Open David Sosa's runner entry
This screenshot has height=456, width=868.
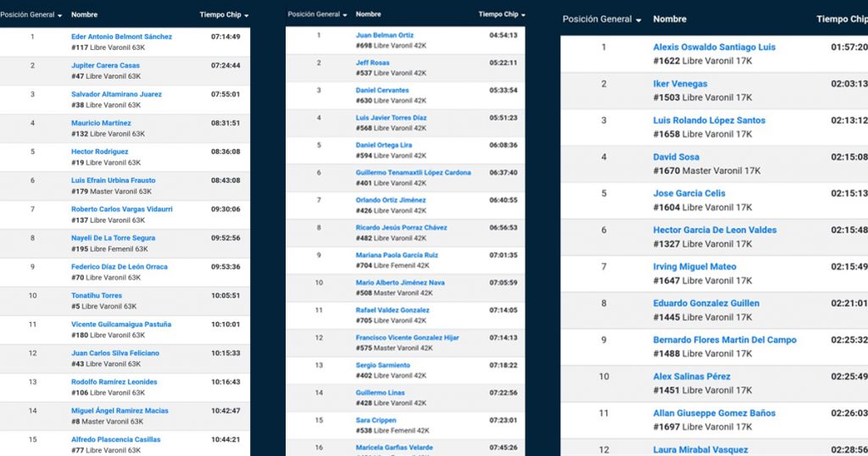[676, 157]
